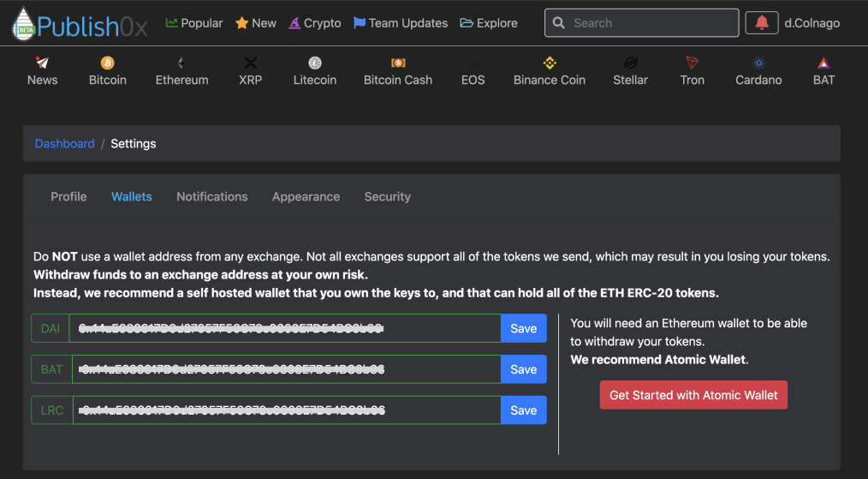Select the EOS icon
The image size is (868, 479).
point(473,63)
